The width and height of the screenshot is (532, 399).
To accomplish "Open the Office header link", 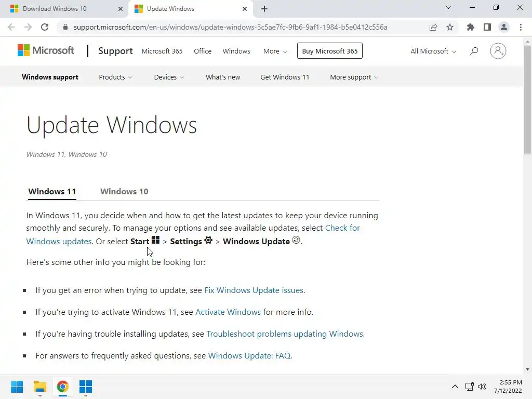I will pyautogui.click(x=203, y=51).
